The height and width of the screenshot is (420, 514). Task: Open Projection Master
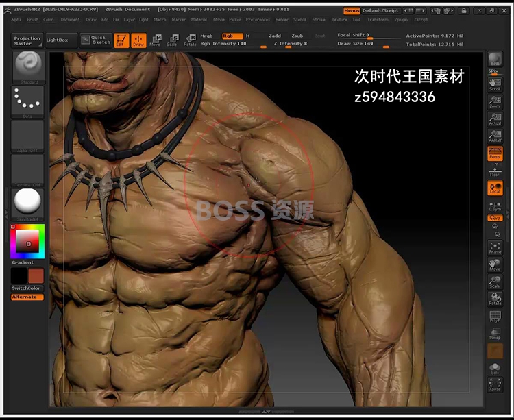[x=27, y=40]
